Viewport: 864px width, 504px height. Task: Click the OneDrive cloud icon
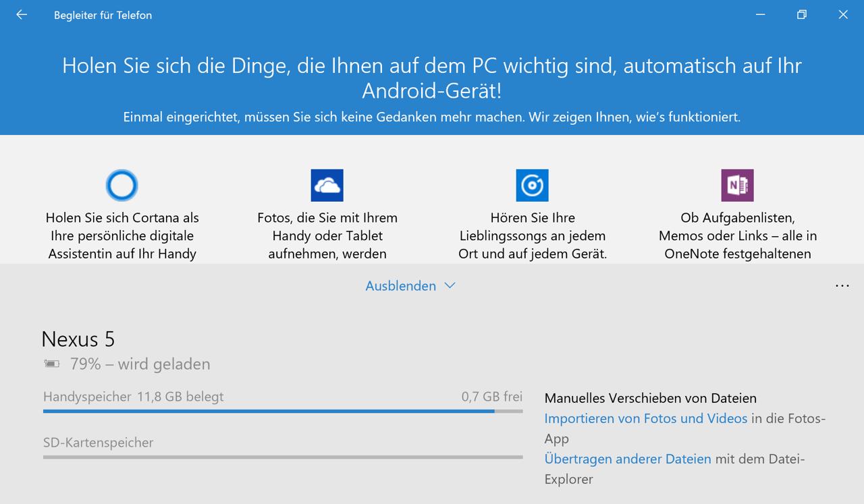point(327,186)
